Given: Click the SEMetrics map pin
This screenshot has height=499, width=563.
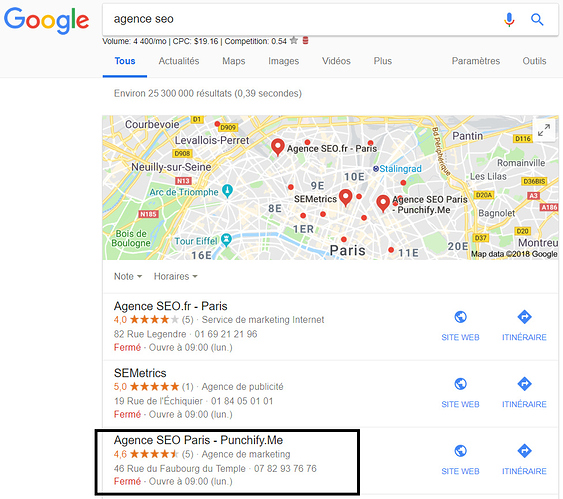Looking at the screenshot, I should (345, 198).
